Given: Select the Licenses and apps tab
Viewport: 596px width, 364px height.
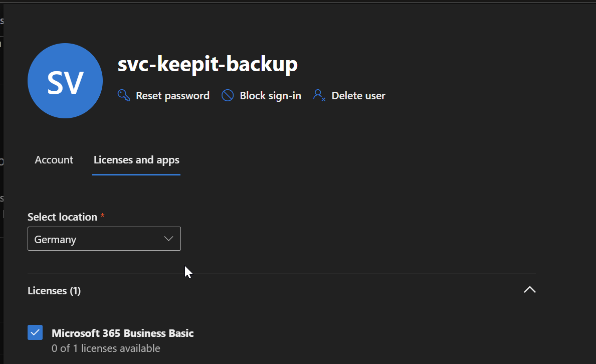Looking at the screenshot, I should pyautogui.click(x=136, y=160).
